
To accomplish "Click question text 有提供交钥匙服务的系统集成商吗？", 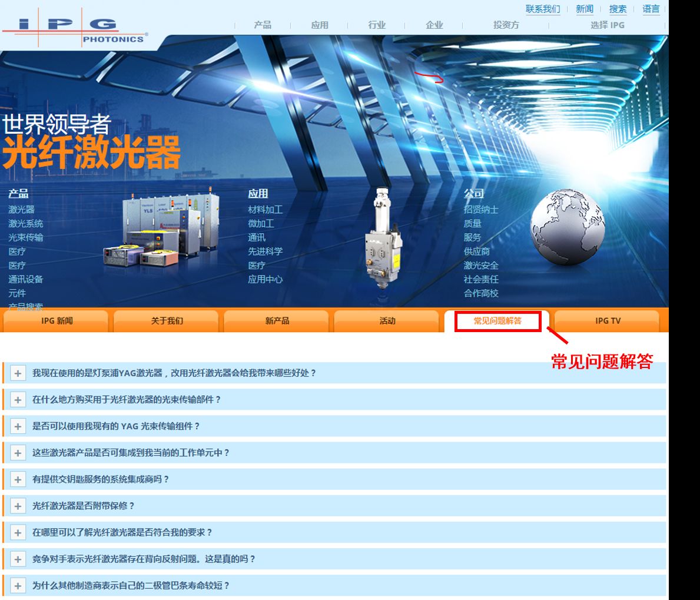I will pyautogui.click(x=101, y=479).
